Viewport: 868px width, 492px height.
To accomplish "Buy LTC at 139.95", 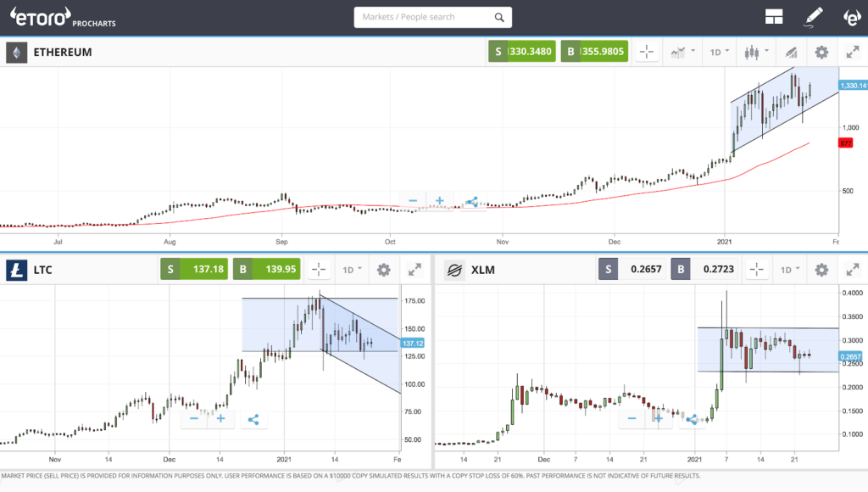I will pos(267,269).
